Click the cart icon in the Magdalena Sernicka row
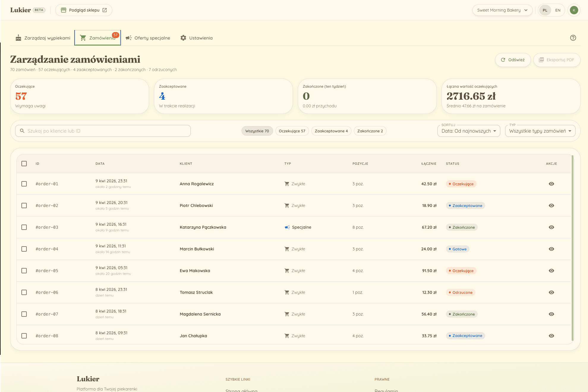This screenshot has height=392, width=588. coord(287,314)
